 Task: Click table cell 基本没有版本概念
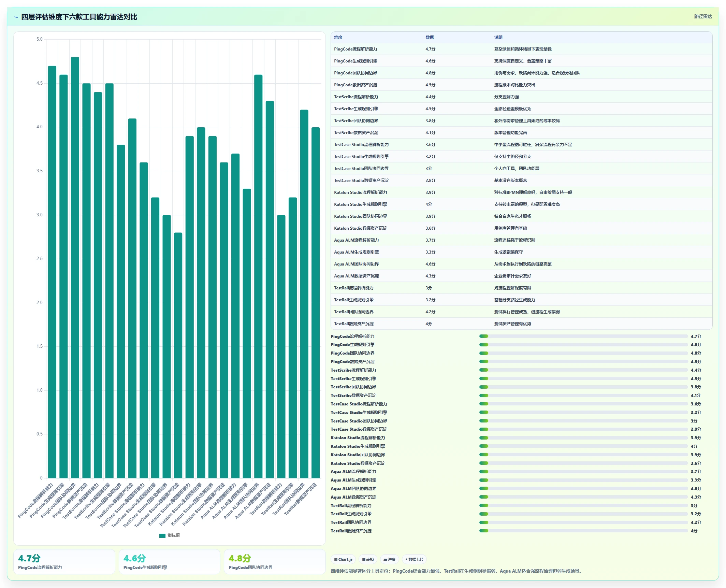510,181
